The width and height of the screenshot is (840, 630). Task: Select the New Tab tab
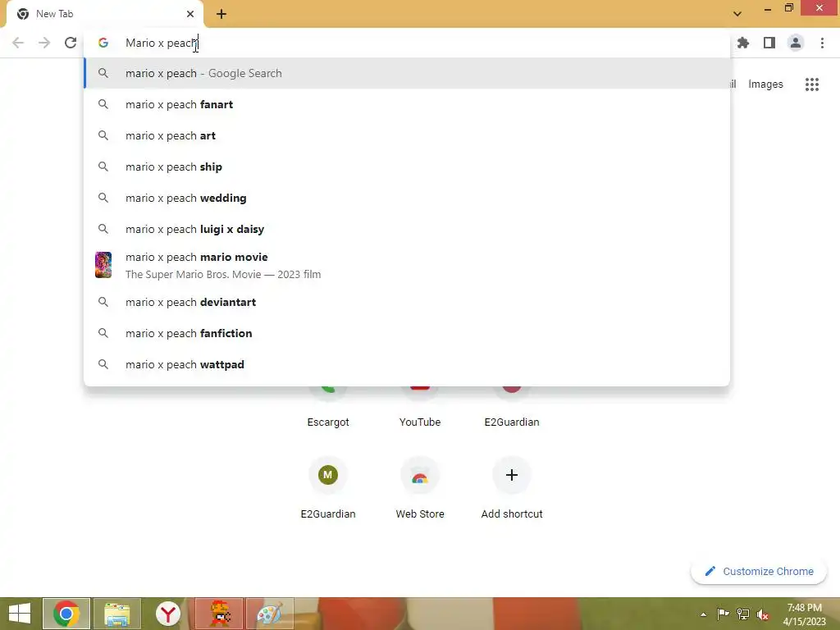[x=104, y=14]
